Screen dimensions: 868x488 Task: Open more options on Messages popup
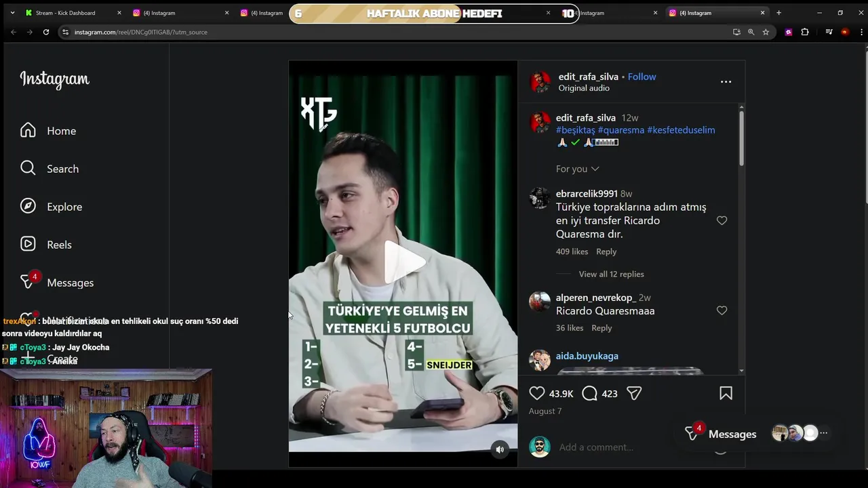[823, 433]
